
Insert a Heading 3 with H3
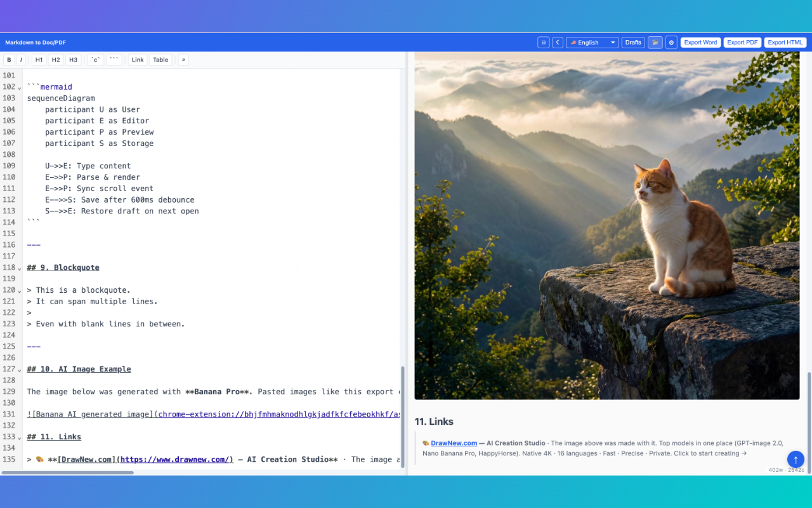73,60
